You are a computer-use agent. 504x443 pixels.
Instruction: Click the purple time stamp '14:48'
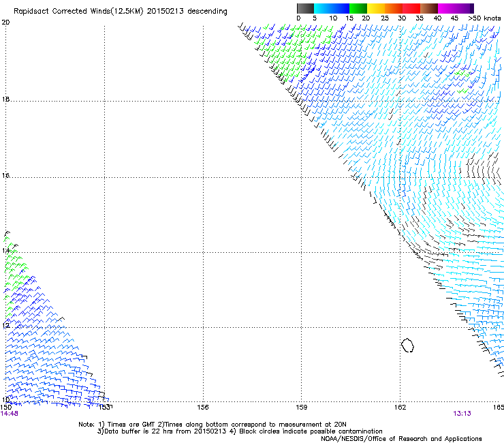pyautogui.click(x=9, y=414)
